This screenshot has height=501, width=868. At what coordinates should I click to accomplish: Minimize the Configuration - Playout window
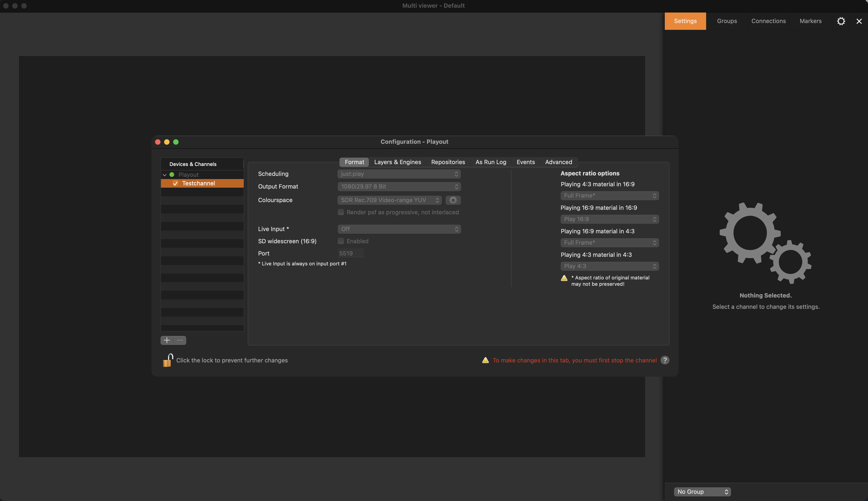(x=167, y=142)
